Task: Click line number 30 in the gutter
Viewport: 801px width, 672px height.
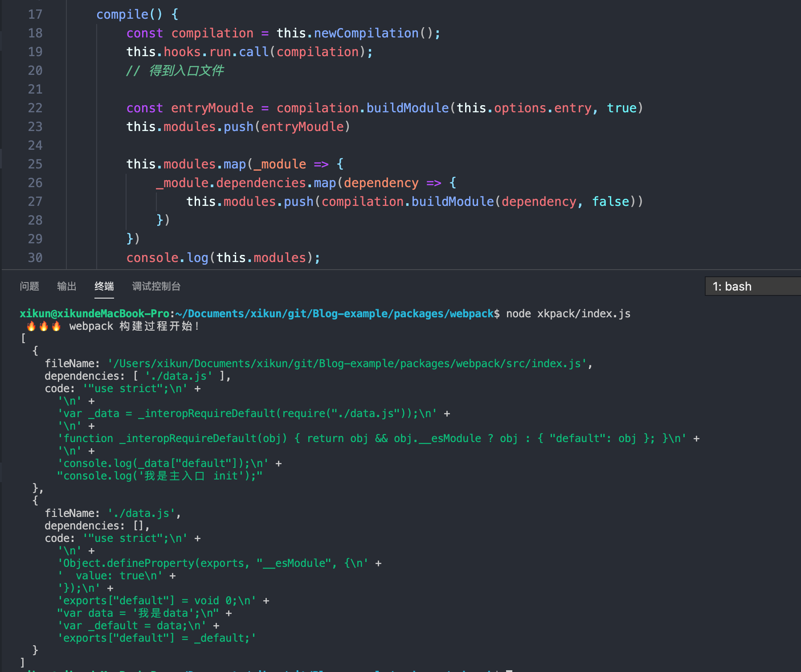Action: pyautogui.click(x=35, y=258)
